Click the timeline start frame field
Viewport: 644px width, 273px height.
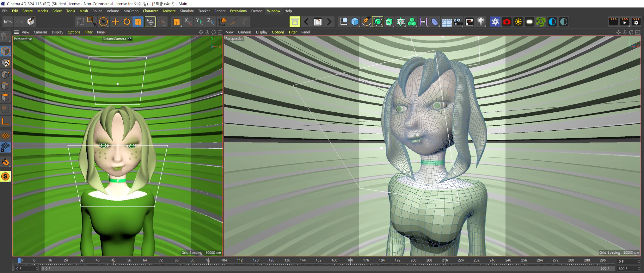click(x=27, y=269)
